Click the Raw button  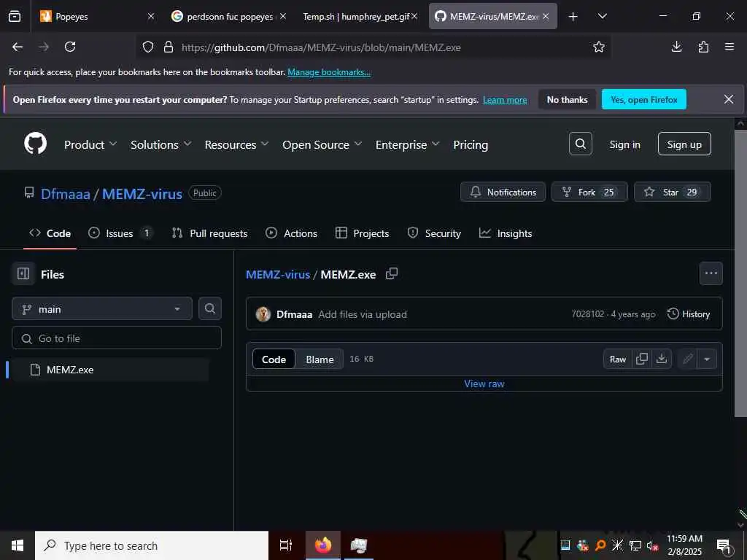coord(617,359)
